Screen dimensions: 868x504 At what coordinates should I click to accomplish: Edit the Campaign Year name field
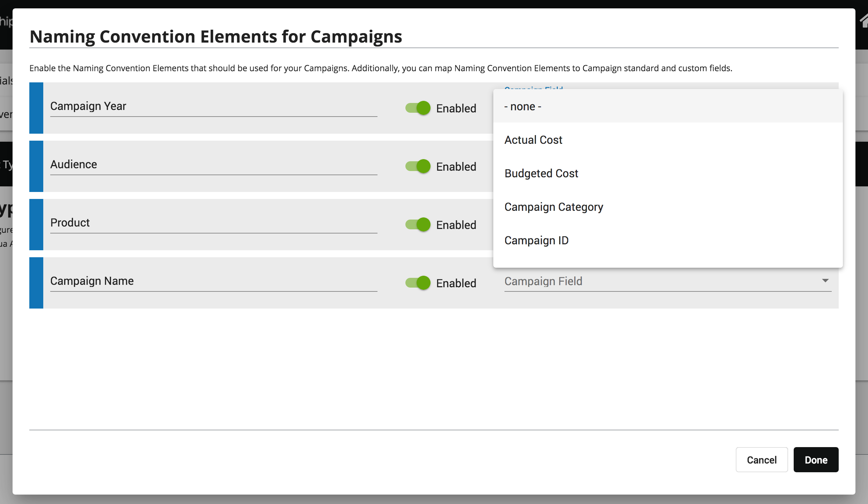point(214,106)
